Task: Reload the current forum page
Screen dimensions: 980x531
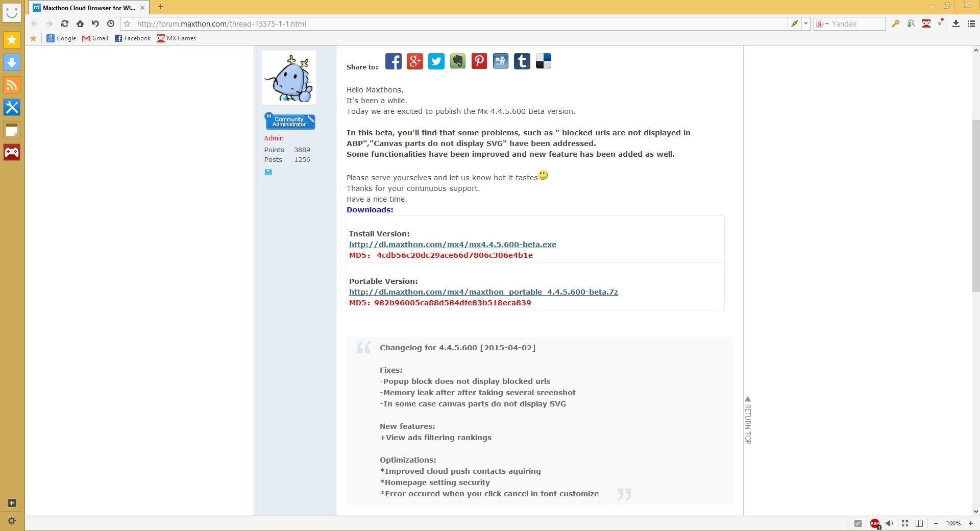Action: pyautogui.click(x=64, y=23)
